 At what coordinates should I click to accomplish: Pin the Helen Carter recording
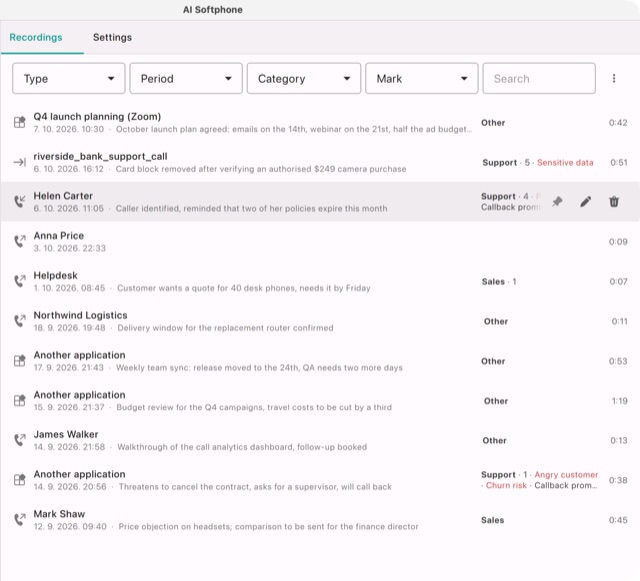[x=557, y=201]
